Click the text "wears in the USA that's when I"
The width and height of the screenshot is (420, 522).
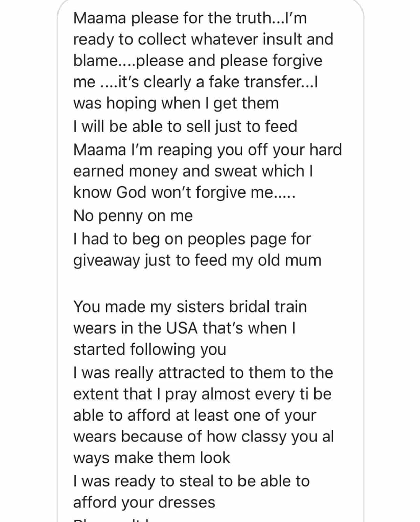click(184, 328)
